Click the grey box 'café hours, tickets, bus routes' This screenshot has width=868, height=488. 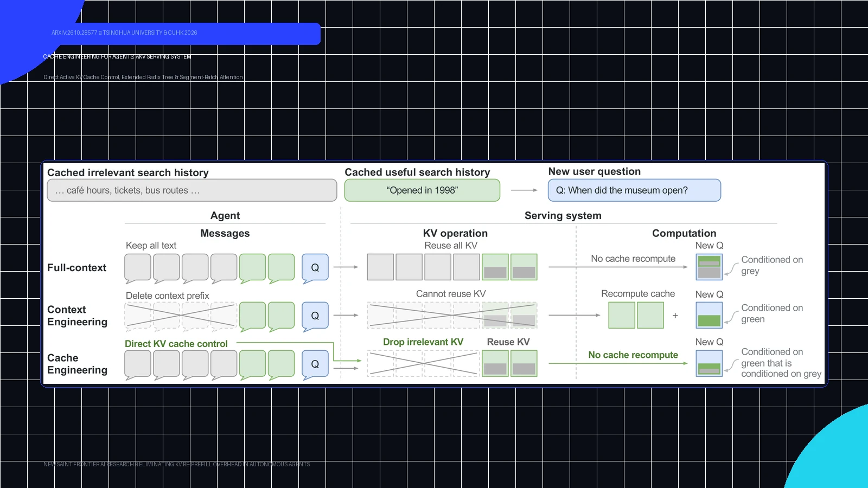192,190
